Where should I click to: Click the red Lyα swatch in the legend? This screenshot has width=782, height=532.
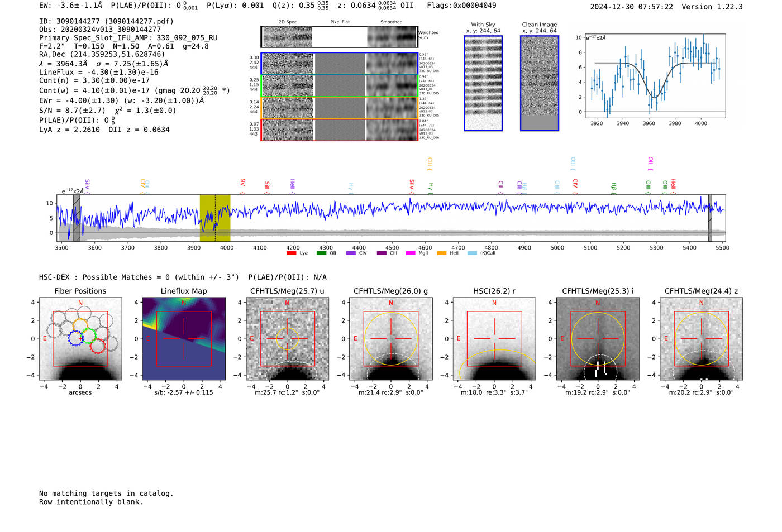tap(291, 253)
